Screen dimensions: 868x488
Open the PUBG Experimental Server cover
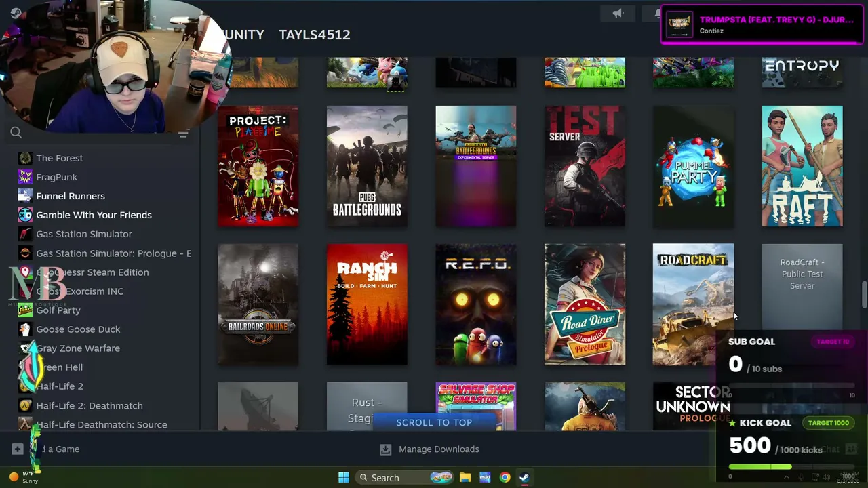476,166
